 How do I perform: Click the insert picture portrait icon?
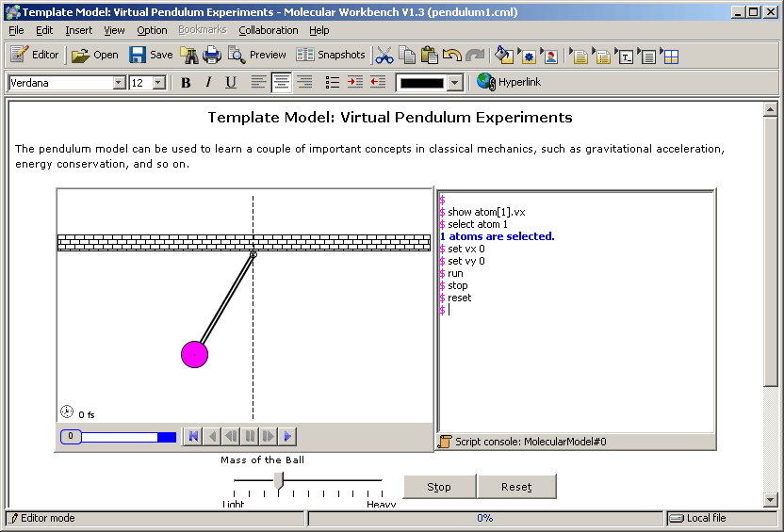[550, 56]
